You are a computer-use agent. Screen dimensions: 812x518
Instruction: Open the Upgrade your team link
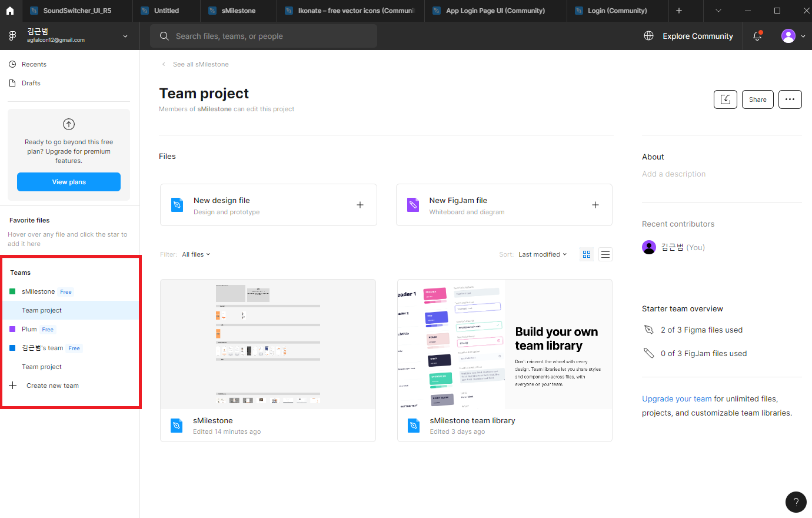click(x=677, y=399)
